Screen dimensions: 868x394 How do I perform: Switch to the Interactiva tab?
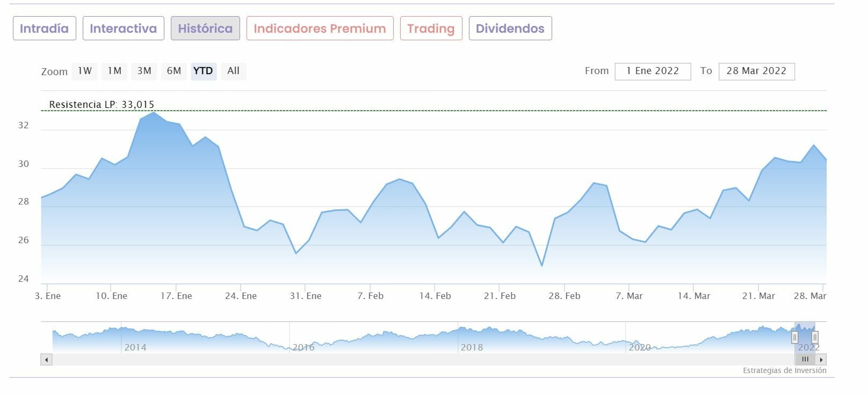[x=123, y=28]
